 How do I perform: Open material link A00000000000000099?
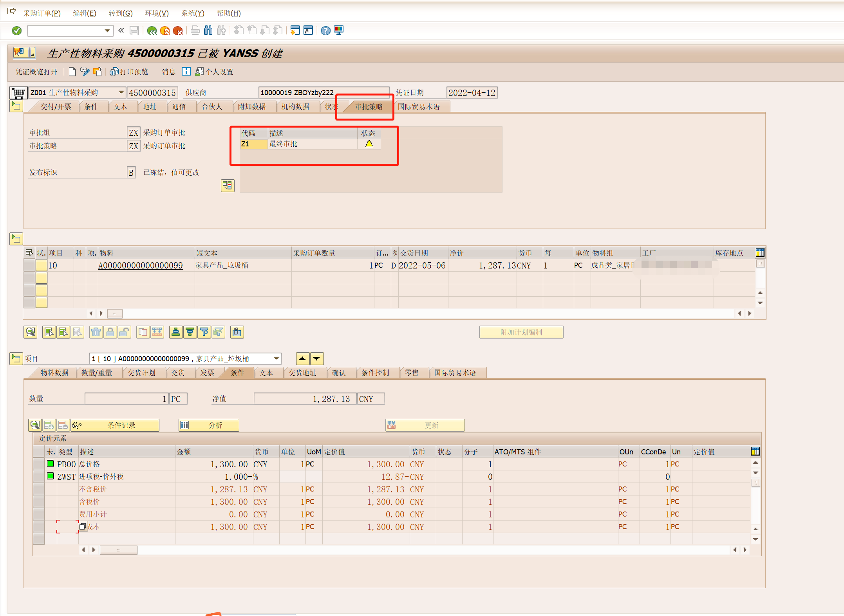[140, 265]
